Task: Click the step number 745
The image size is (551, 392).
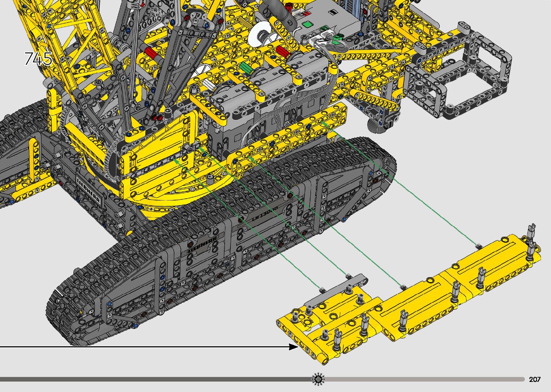Action: [x=38, y=59]
